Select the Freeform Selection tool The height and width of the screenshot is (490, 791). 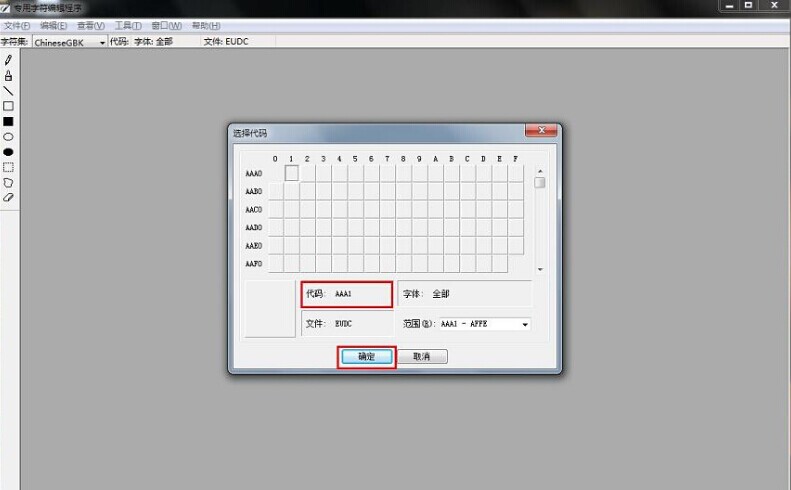[8, 183]
